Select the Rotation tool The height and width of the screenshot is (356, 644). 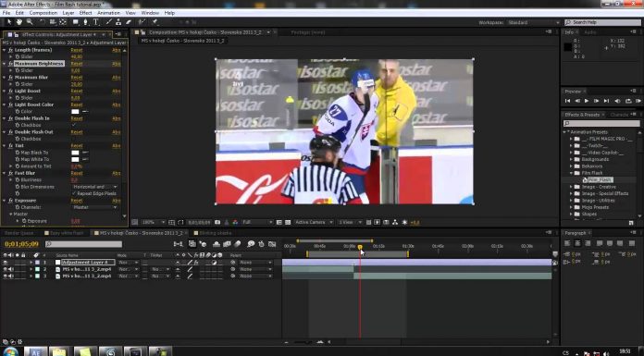point(43,22)
